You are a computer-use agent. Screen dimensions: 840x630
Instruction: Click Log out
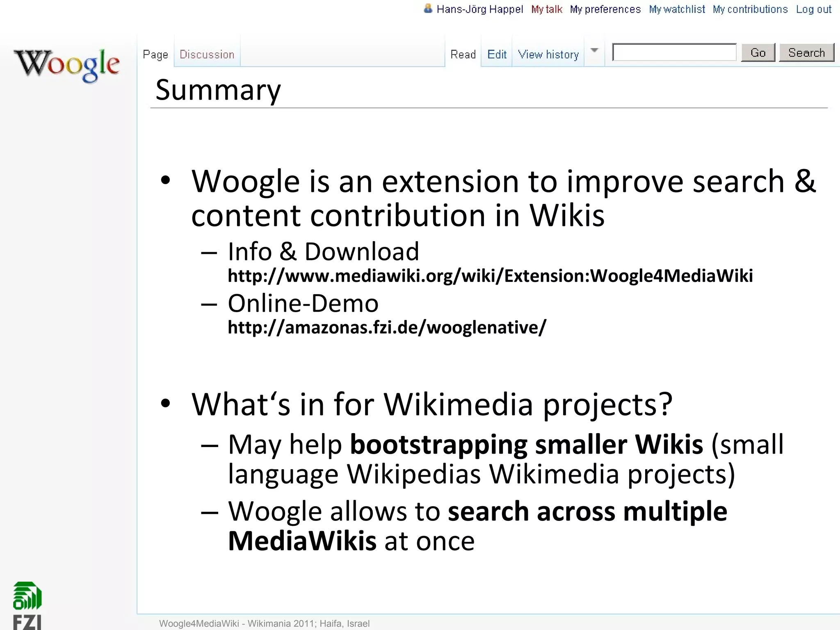(x=814, y=9)
